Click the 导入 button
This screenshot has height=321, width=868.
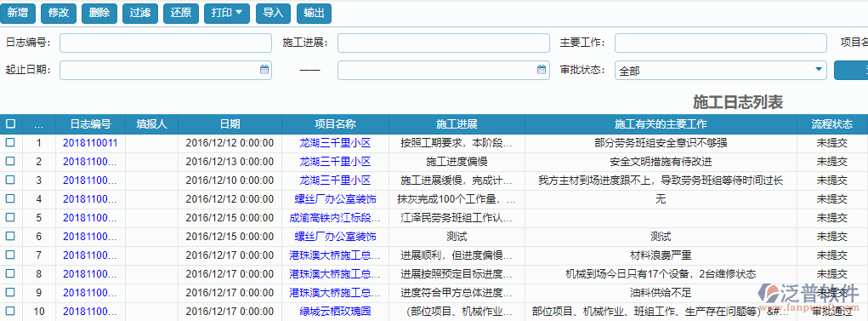(274, 14)
